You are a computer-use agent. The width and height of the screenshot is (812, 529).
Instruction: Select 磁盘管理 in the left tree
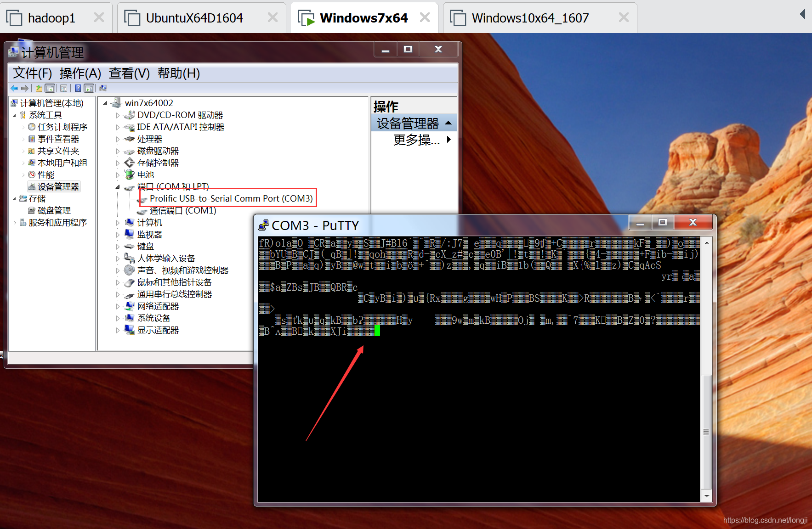(x=54, y=210)
